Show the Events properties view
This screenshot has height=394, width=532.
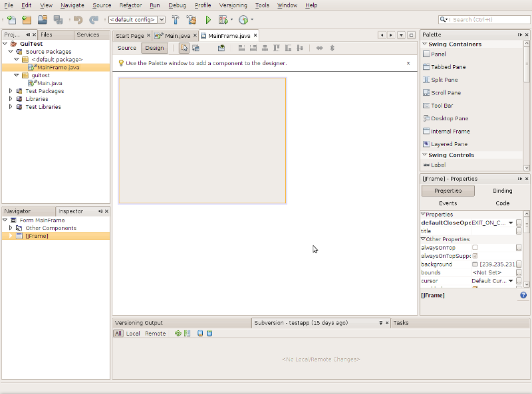click(448, 203)
